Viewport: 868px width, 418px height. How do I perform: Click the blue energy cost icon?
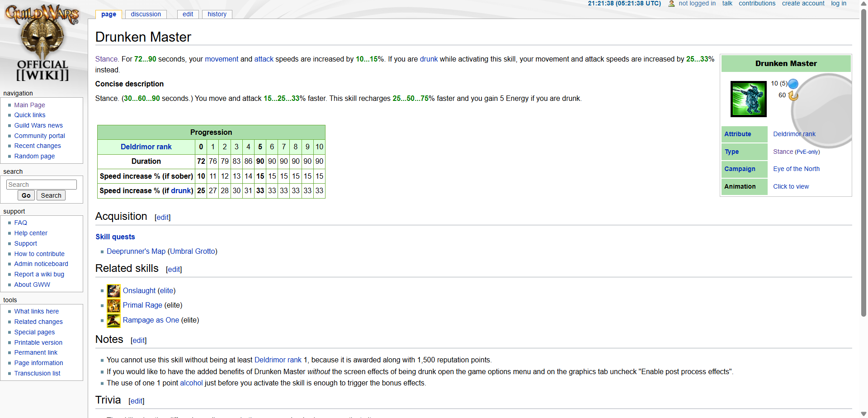pos(793,84)
